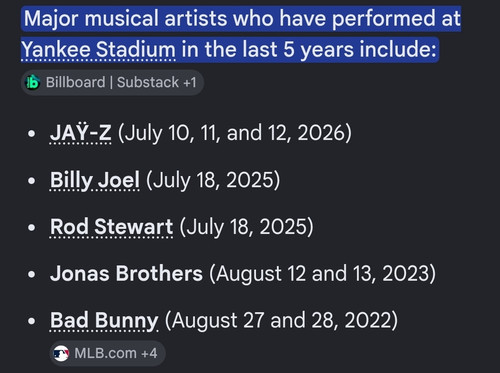Click the MLB logo source icon
This screenshot has width=500, height=373.
(x=61, y=353)
